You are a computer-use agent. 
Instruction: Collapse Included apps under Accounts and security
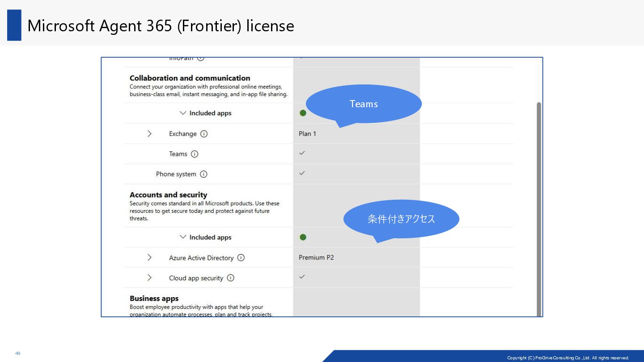182,237
